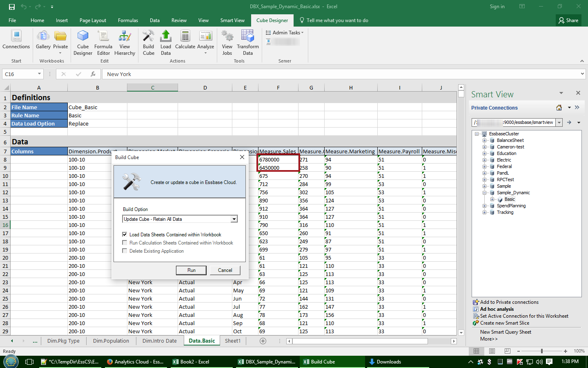Viewport: 588px width, 368px height.
Task: Collapse the Sample_Dynamic tree node
Action: (485, 193)
